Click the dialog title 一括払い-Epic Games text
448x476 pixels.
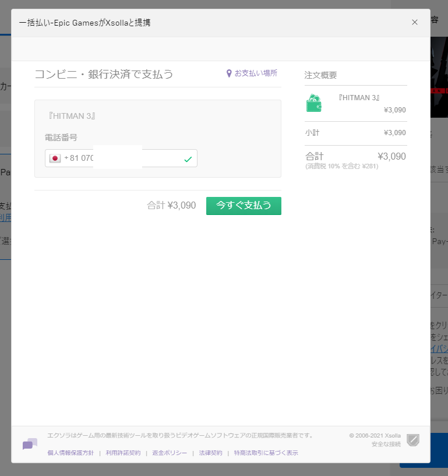[84, 23]
